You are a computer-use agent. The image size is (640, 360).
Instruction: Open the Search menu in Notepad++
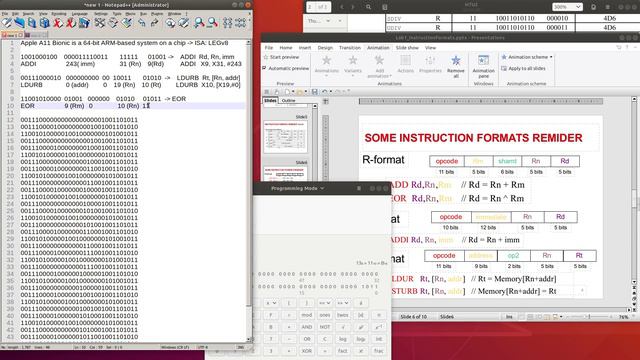click(x=28, y=13)
